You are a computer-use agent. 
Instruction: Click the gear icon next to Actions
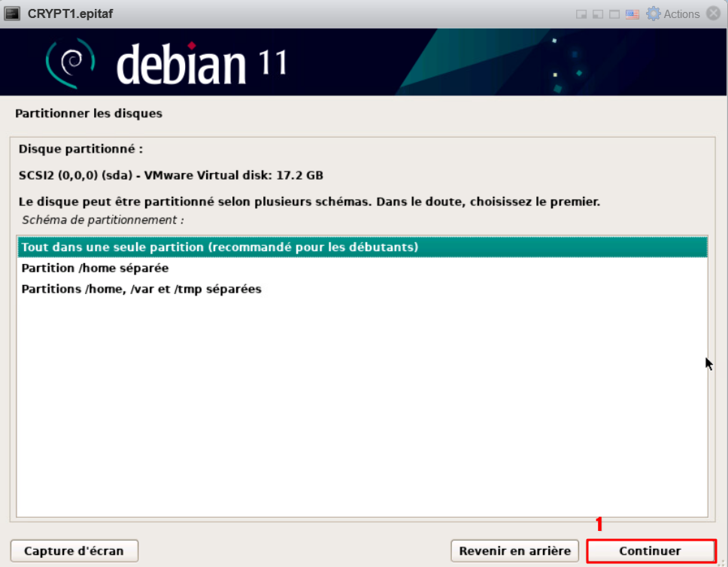click(653, 14)
